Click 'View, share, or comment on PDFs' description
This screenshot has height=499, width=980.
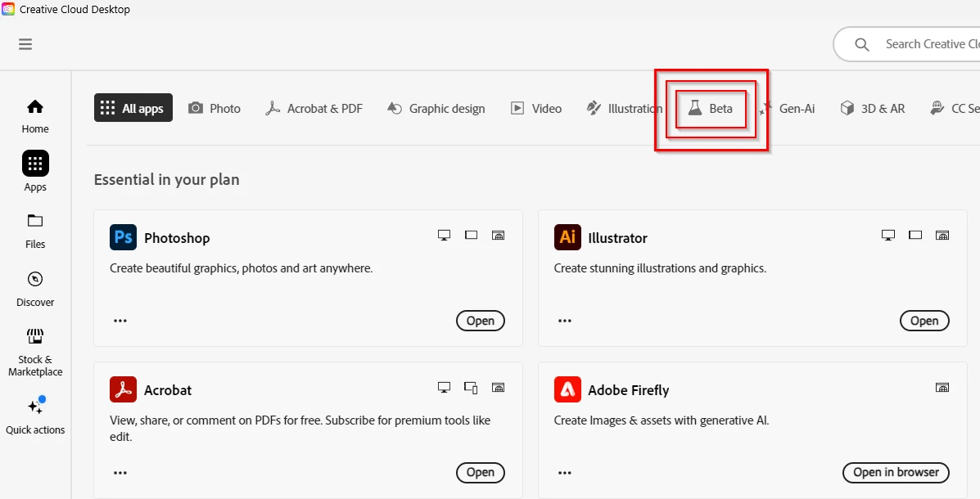pyautogui.click(x=300, y=429)
